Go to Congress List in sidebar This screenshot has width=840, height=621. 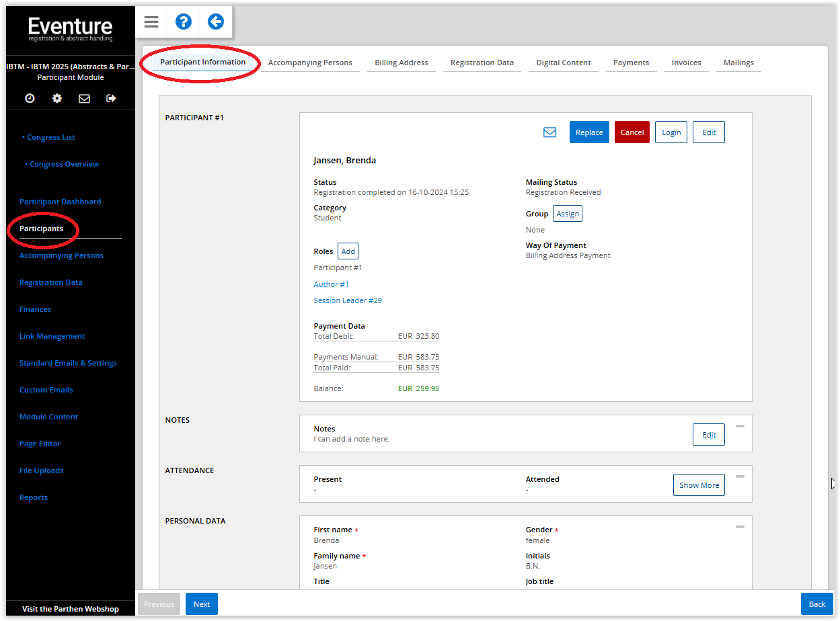(x=50, y=137)
